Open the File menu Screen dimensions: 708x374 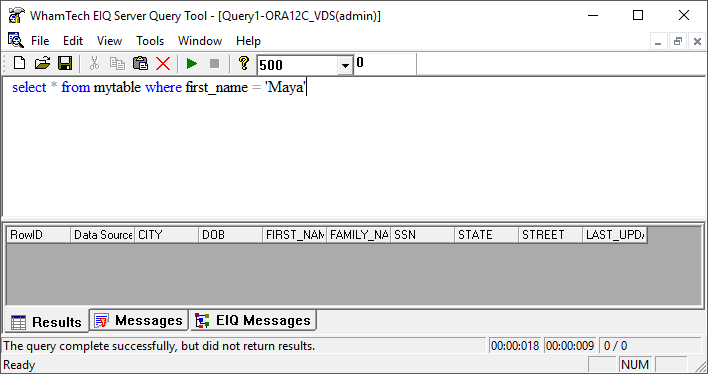point(40,41)
